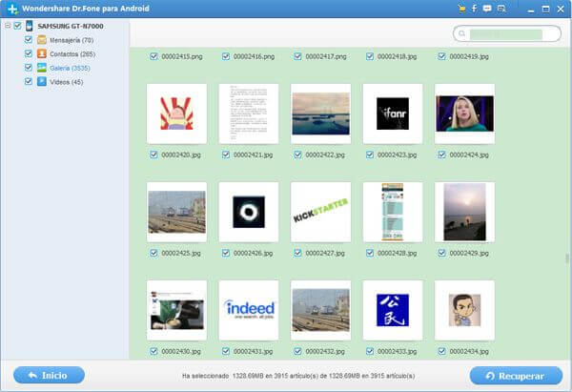Click the Samsung phone device icon
This screenshot has height=392, width=572.
click(30, 26)
